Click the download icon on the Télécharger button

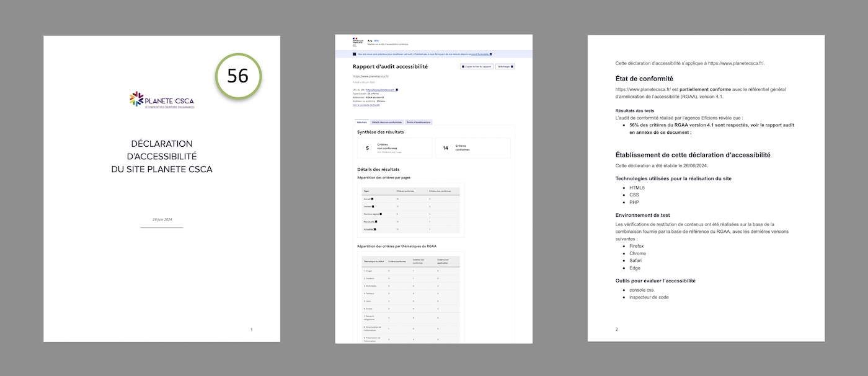tap(511, 66)
